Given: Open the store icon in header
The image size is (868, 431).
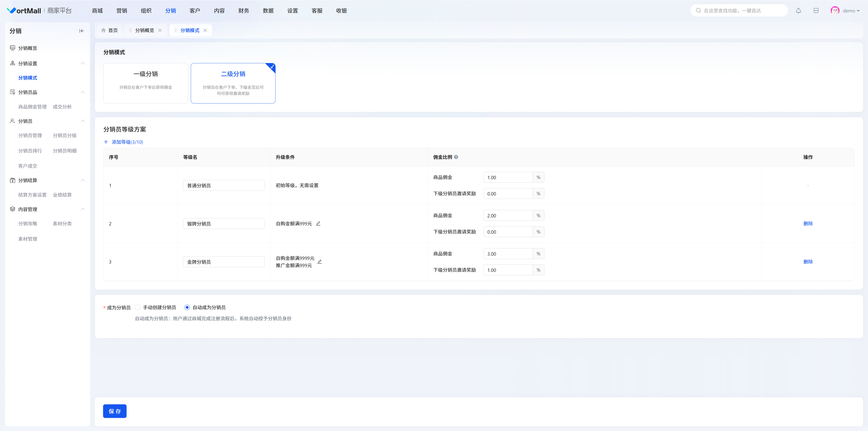Looking at the screenshot, I should (816, 11).
